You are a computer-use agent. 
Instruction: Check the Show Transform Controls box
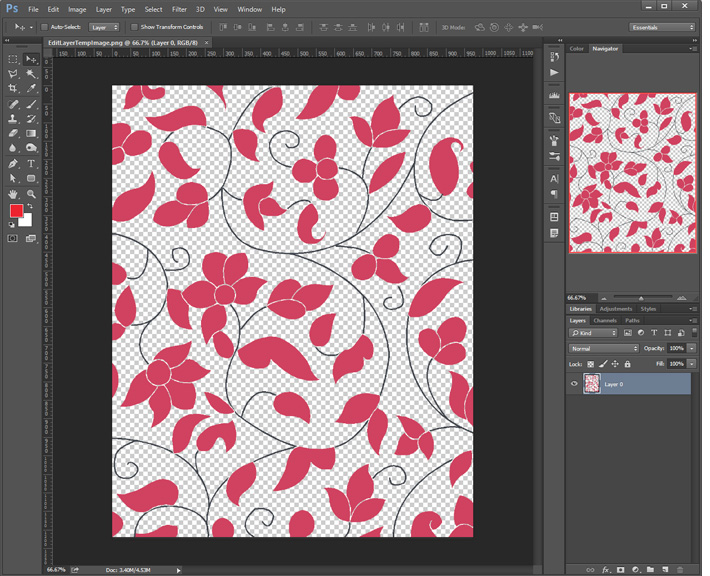click(135, 27)
